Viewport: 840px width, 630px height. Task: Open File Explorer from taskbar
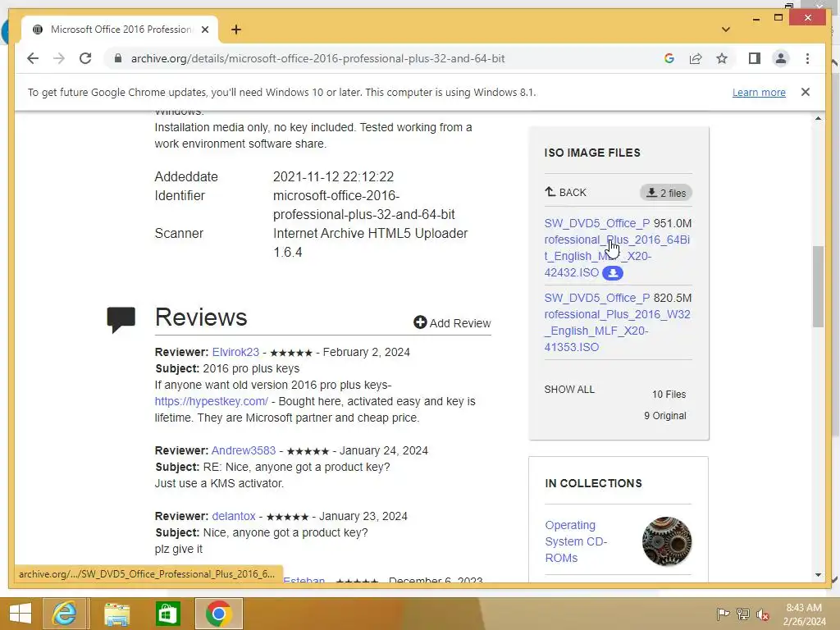(116, 614)
